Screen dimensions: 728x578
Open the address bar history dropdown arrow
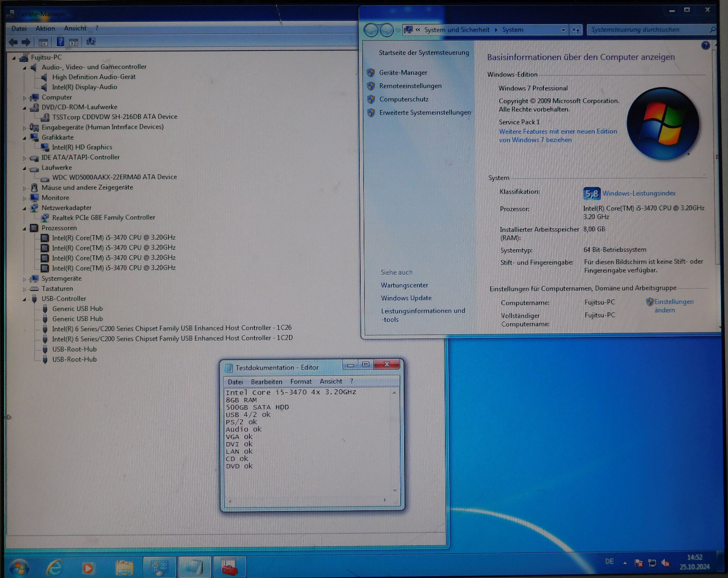click(x=563, y=30)
